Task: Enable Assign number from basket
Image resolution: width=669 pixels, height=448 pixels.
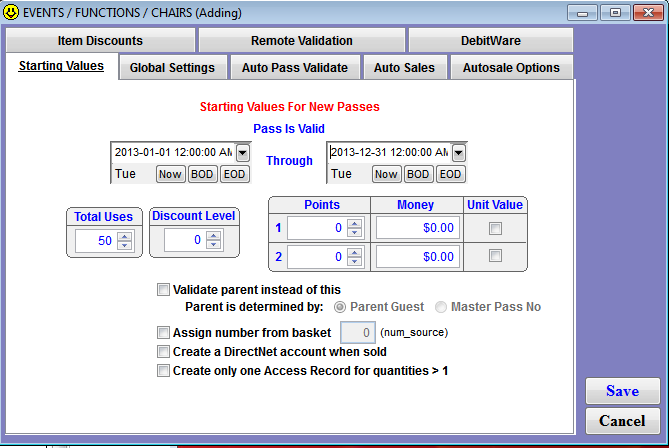Action: (x=163, y=332)
